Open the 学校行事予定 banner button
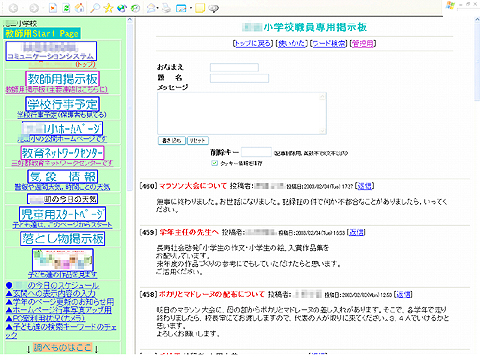The height and width of the screenshot is (360, 480). click(63, 104)
